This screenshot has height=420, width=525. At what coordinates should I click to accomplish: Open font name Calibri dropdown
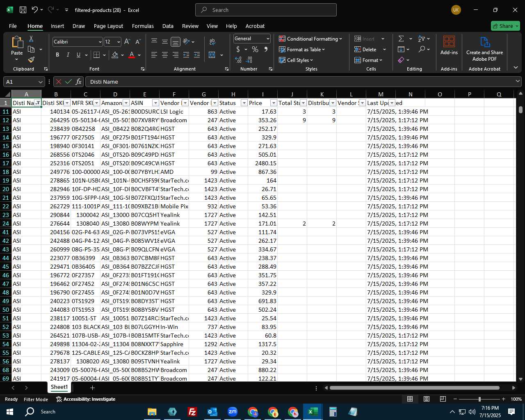point(100,42)
